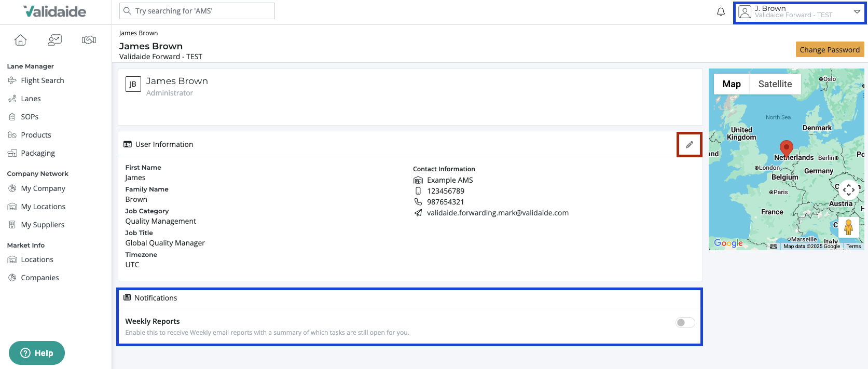Screen dimensions: 868x369
Task: Click the My Suppliers icon
Action: [x=12, y=225]
